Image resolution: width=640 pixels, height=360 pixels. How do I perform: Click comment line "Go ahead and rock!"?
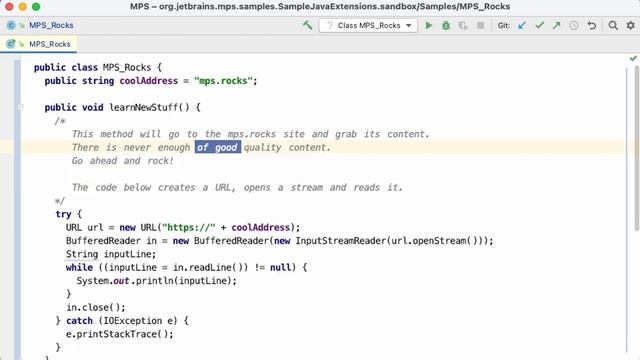(x=123, y=161)
